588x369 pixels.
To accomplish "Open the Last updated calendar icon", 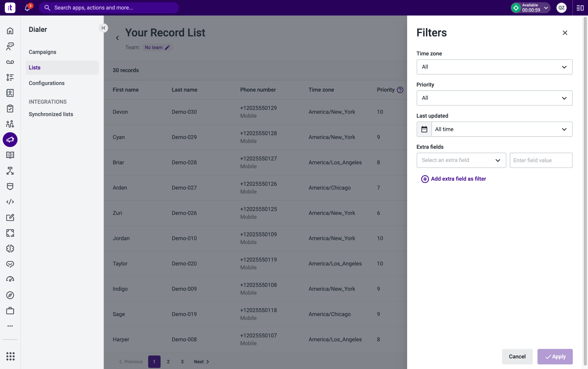I will coord(424,129).
